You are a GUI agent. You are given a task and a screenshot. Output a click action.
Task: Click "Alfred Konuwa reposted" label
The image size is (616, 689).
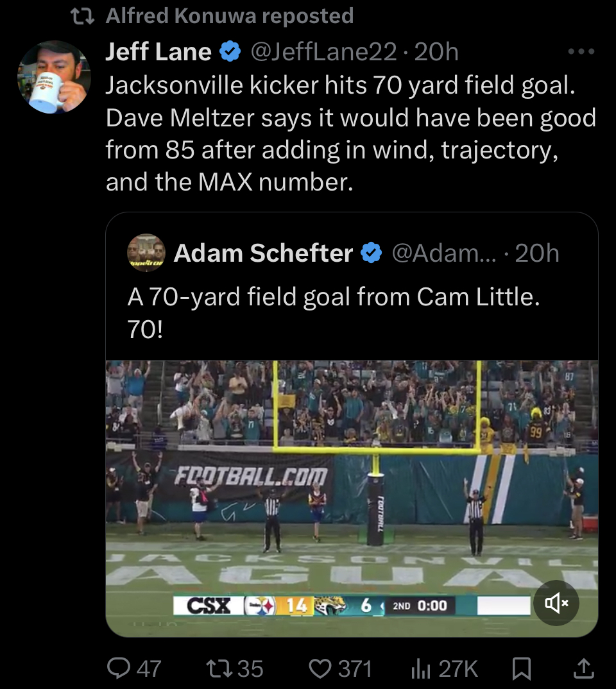(229, 15)
